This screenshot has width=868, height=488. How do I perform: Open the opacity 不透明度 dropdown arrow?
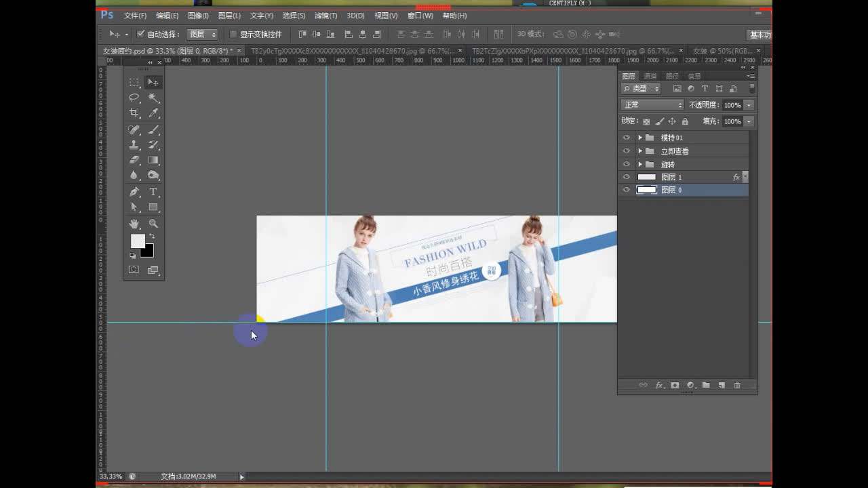749,105
